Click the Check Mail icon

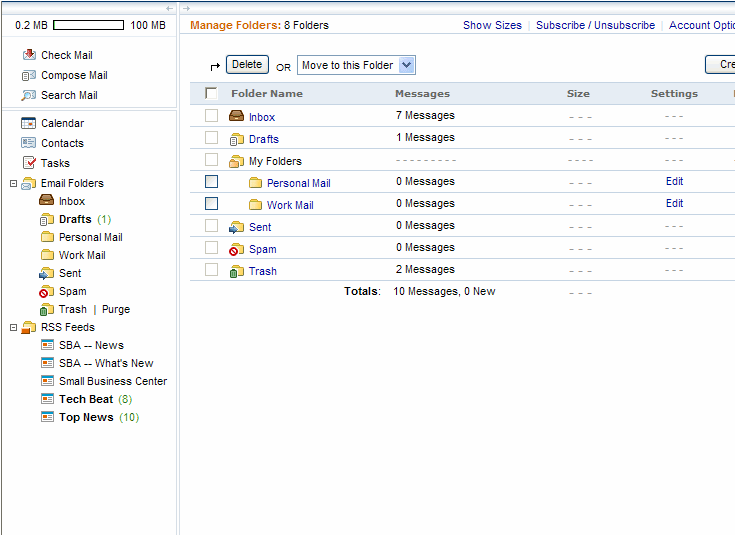[x=29, y=55]
